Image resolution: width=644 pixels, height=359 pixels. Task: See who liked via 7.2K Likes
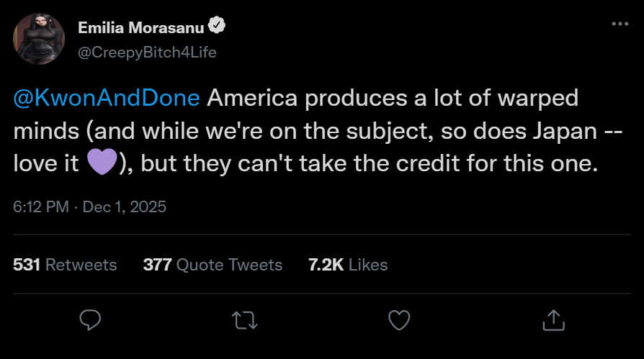[348, 265]
